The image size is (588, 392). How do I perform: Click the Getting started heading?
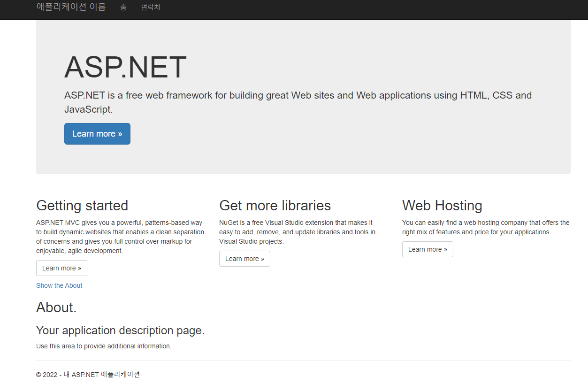click(x=82, y=206)
